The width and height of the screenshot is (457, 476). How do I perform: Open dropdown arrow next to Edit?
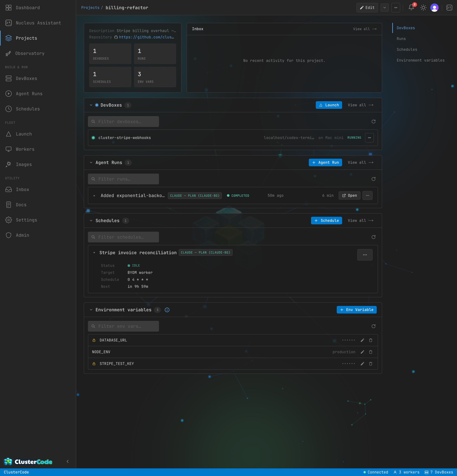click(385, 7)
